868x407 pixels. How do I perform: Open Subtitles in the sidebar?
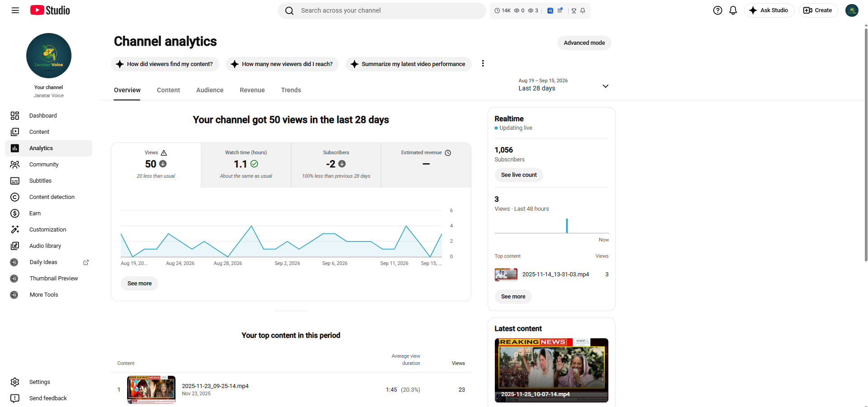tap(48, 181)
